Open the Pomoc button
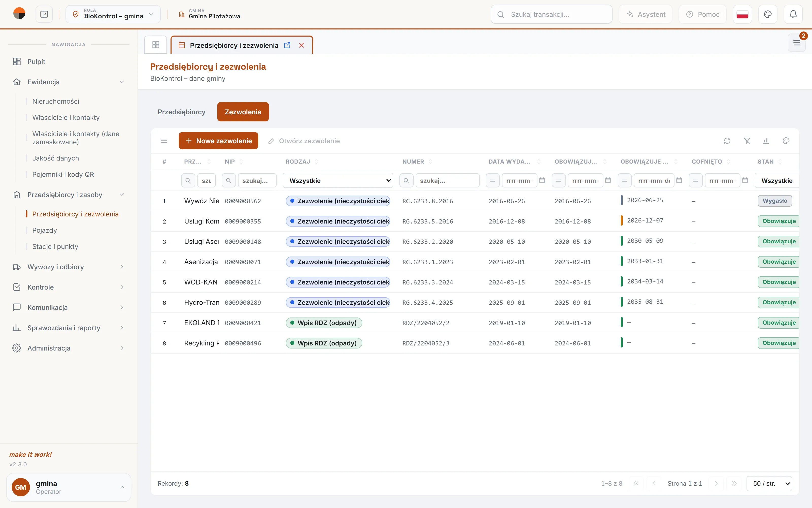This screenshot has height=508, width=812. (x=703, y=14)
